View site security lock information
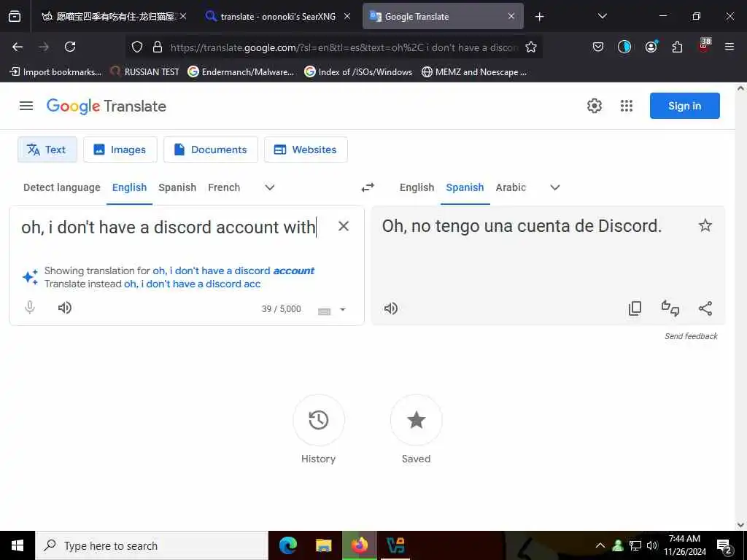Viewport: 747px width, 560px height. click(158, 47)
